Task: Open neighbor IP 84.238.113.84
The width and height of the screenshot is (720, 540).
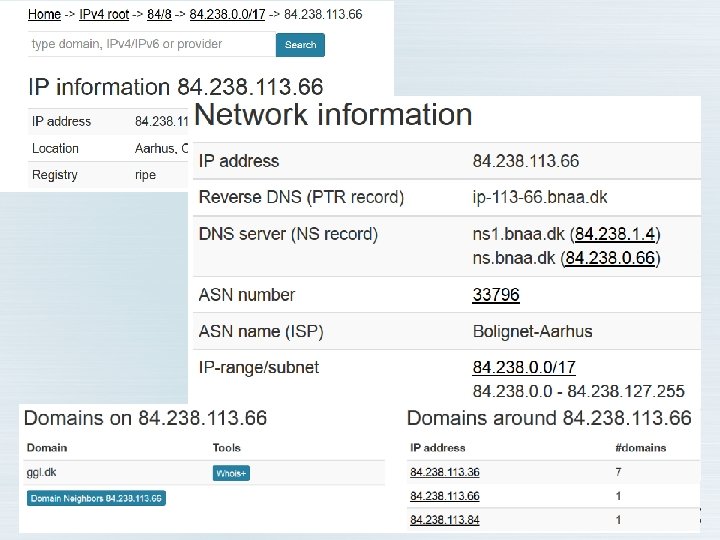Action: [x=444, y=520]
